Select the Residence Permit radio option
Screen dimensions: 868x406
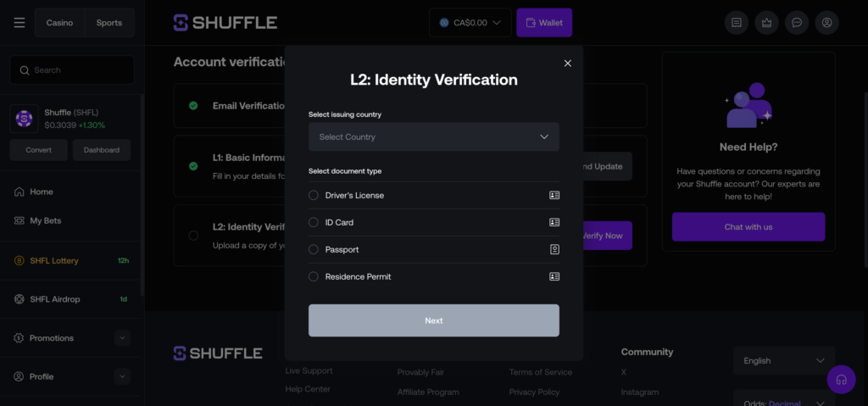(314, 276)
